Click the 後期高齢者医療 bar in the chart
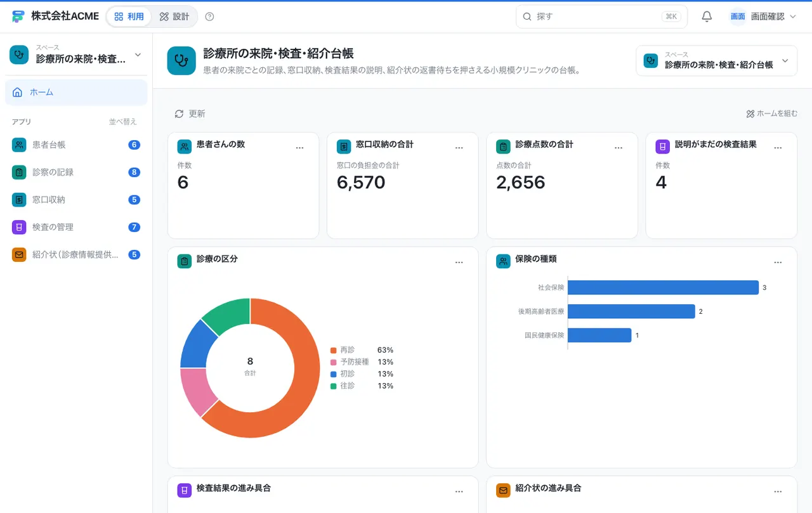This screenshot has height=513, width=812. (x=631, y=311)
